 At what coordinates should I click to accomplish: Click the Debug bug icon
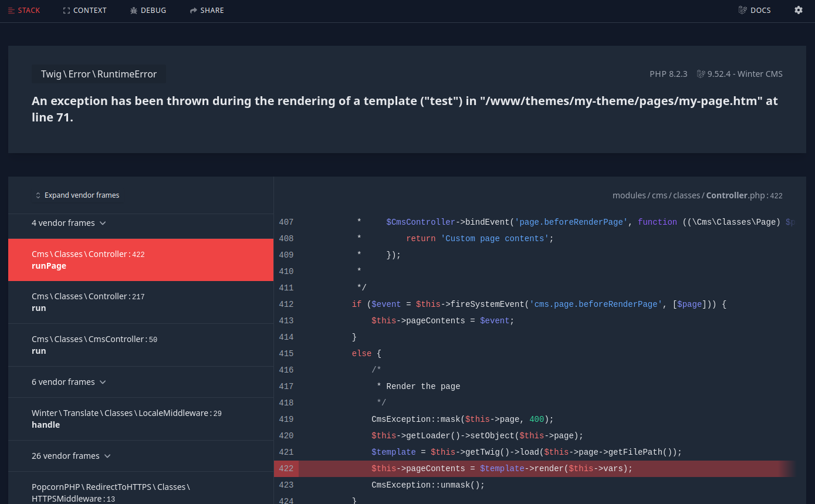click(x=134, y=11)
